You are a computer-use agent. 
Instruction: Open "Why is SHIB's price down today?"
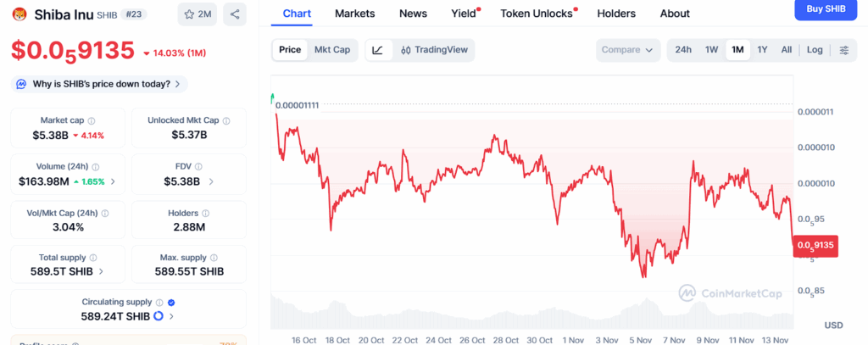(x=99, y=84)
